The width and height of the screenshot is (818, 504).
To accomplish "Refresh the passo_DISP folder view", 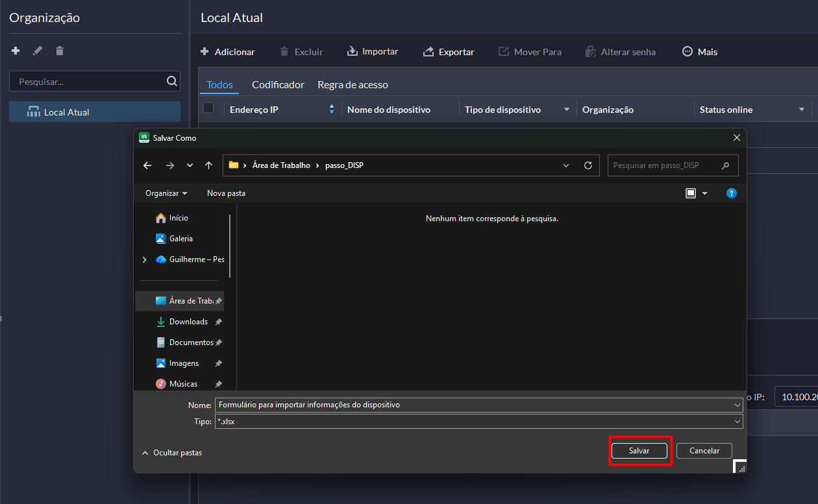I will pyautogui.click(x=588, y=165).
